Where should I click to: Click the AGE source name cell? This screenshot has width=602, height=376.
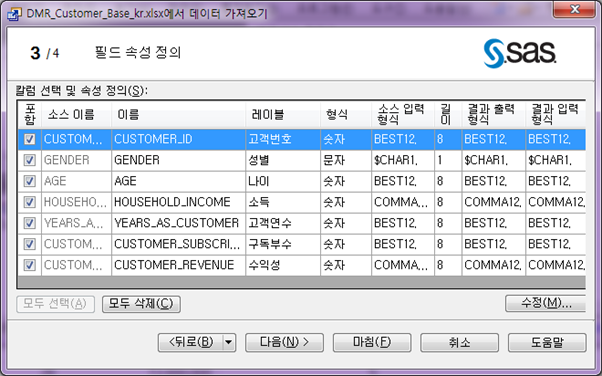76,181
